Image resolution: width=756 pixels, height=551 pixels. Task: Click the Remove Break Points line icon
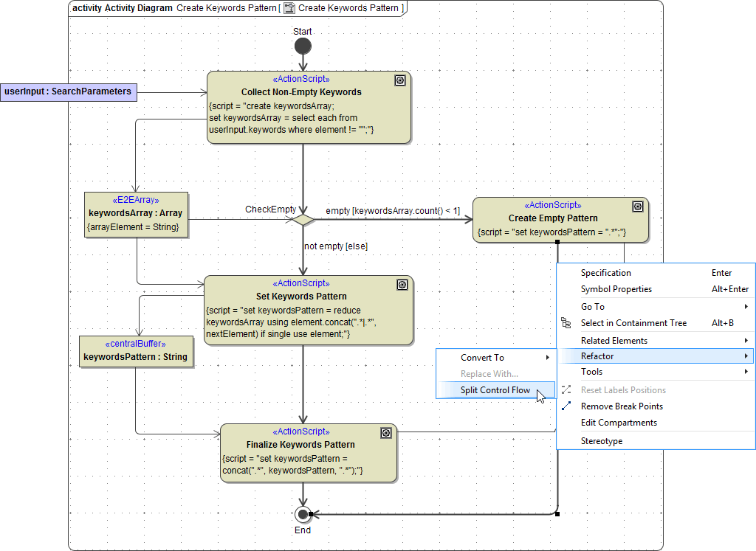point(566,406)
